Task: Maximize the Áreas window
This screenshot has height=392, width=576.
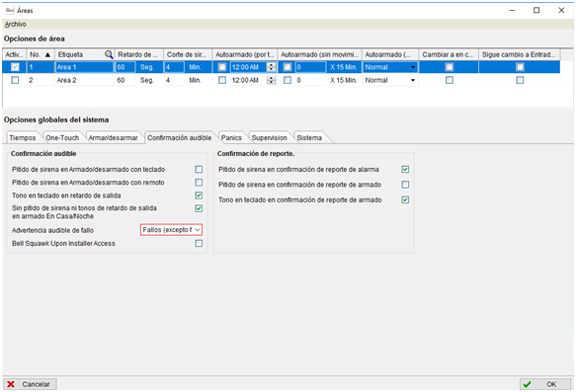Action: click(x=536, y=10)
